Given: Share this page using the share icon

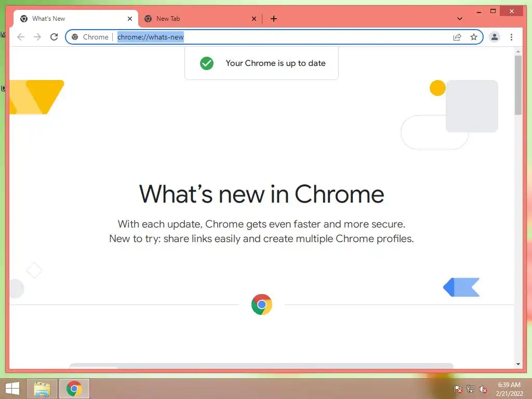Looking at the screenshot, I should (x=457, y=37).
